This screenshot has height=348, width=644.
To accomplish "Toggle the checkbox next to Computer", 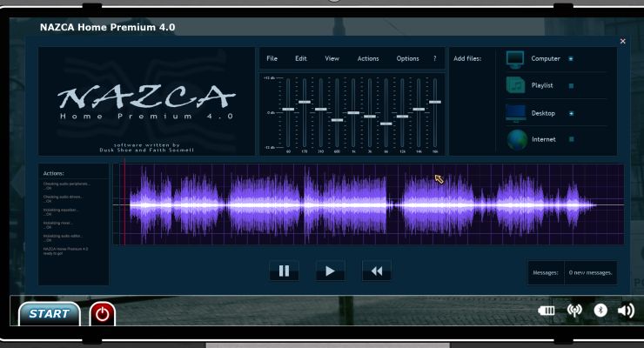I will click(571, 58).
